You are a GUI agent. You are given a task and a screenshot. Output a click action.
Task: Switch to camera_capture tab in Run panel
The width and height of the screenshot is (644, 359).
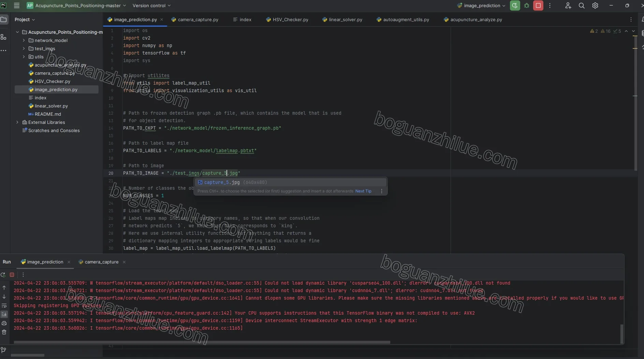102,262
